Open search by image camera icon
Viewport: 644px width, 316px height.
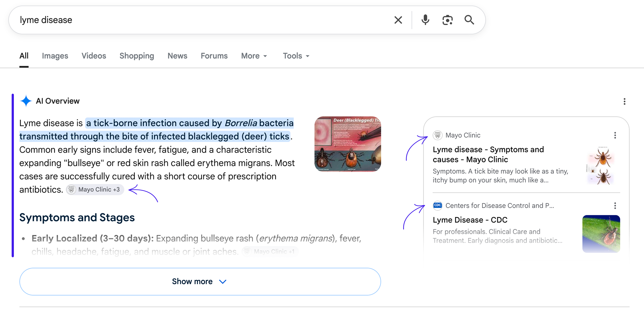point(447,20)
